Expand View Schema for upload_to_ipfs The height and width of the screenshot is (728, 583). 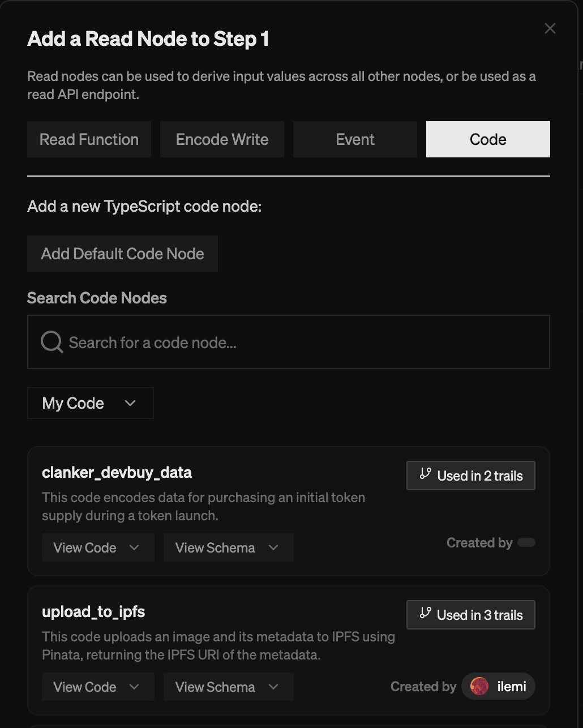[228, 687]
